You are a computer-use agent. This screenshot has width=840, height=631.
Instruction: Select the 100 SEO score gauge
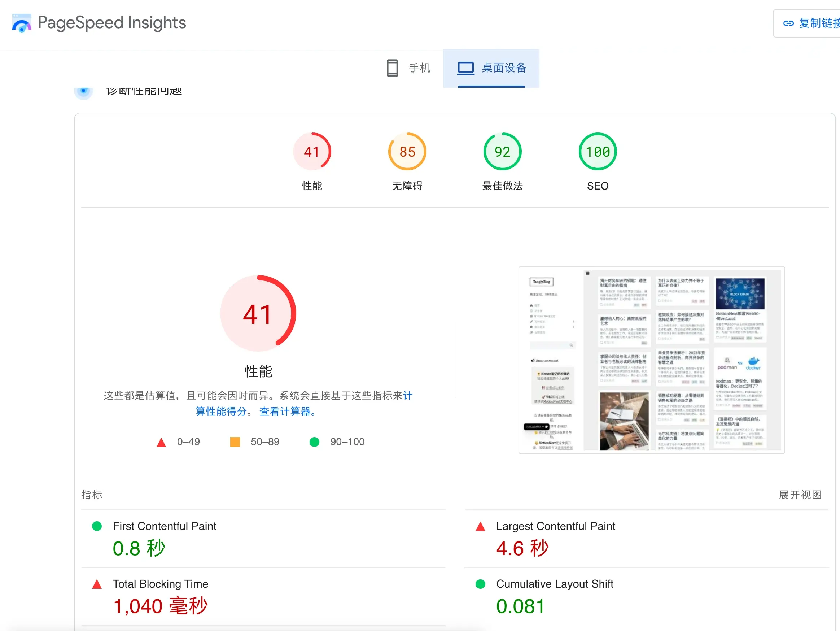coord(597,152)
